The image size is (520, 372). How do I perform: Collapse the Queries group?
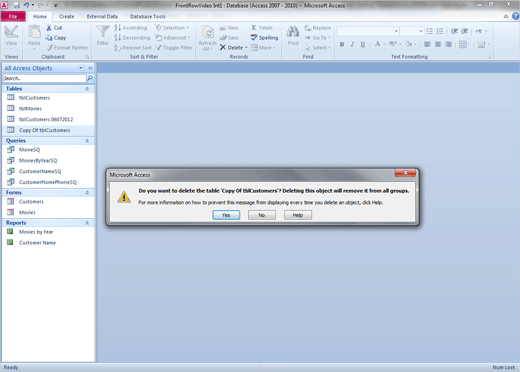pos(87,141)
